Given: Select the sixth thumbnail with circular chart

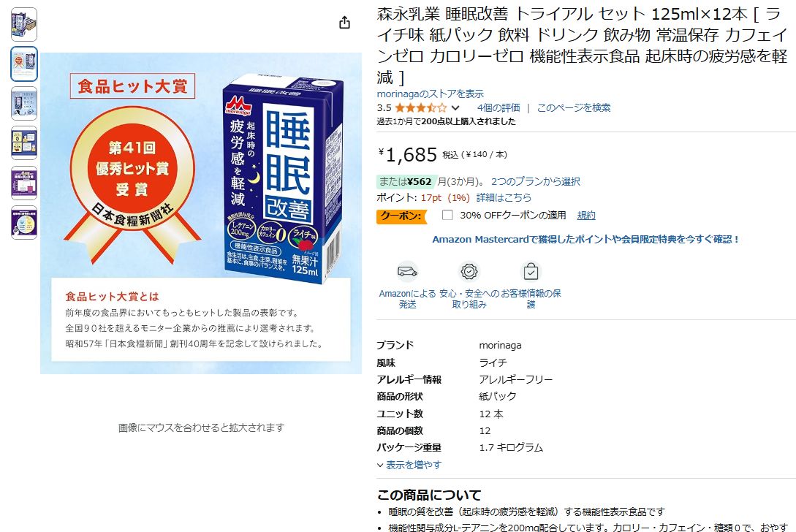Looking at the screenshot, I should [x=24, y=222].
